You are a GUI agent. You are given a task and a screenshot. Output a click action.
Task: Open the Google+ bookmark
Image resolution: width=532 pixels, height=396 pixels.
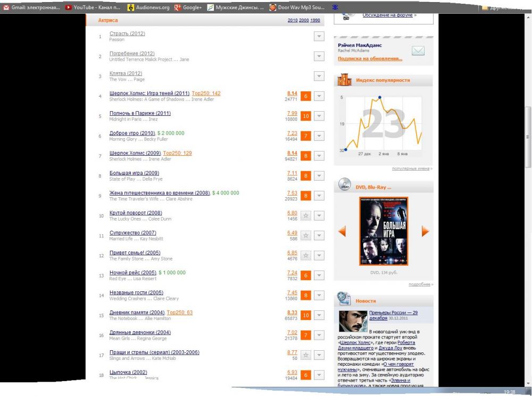[x=188, y=7]
